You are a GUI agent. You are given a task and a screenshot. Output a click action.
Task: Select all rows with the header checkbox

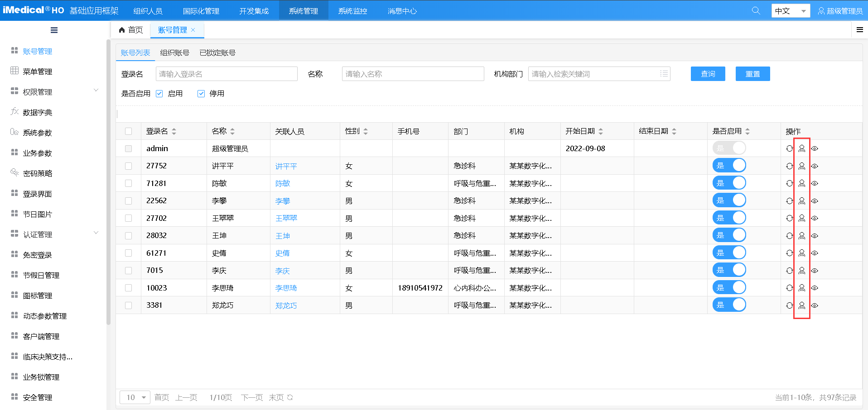pos(129,131)
